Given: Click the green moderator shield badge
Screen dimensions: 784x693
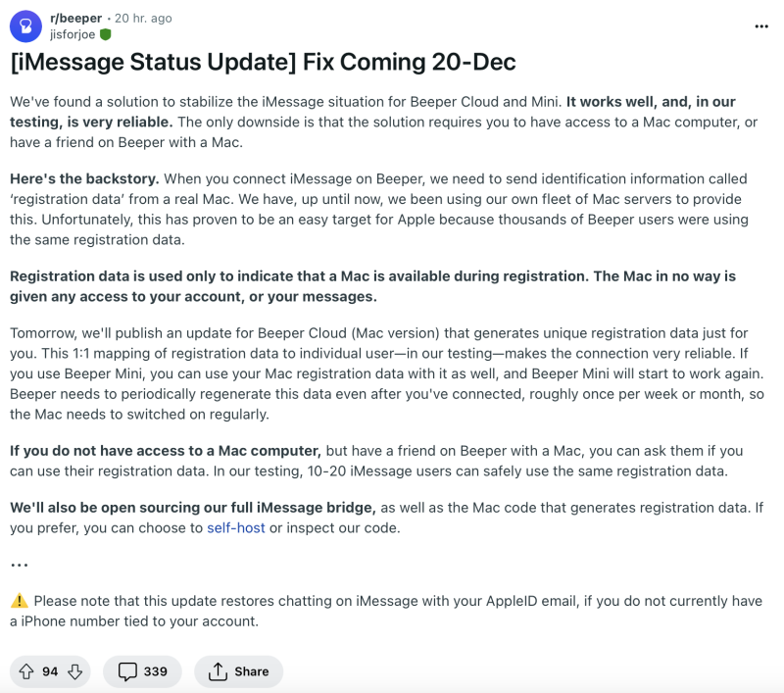Looking at the screenshot, I should pyautogui.click(x=106, y=34).
